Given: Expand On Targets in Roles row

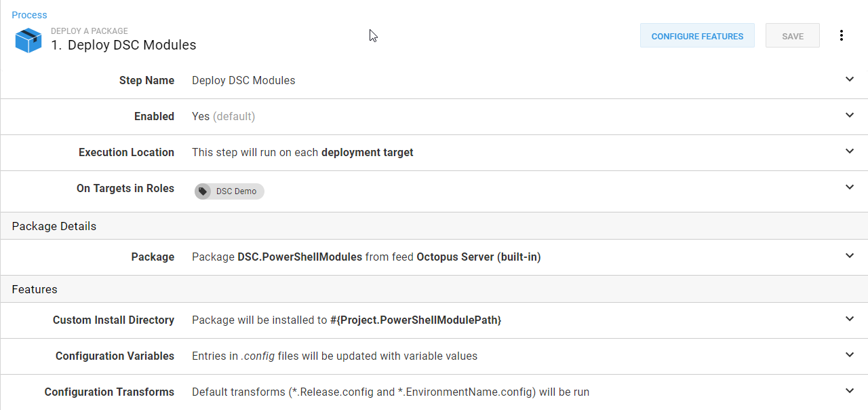Looking at the screenshot, I should pyautogui.click(x=850, y=187).
